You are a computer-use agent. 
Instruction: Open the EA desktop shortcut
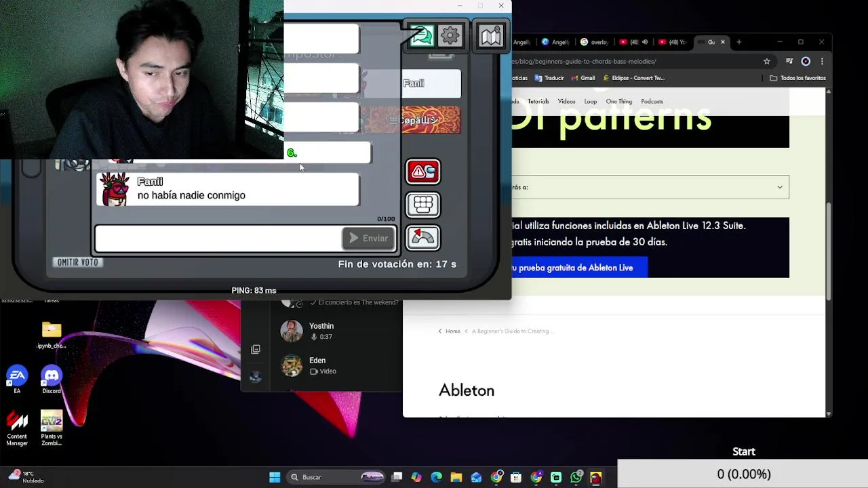tap(17, 380)
